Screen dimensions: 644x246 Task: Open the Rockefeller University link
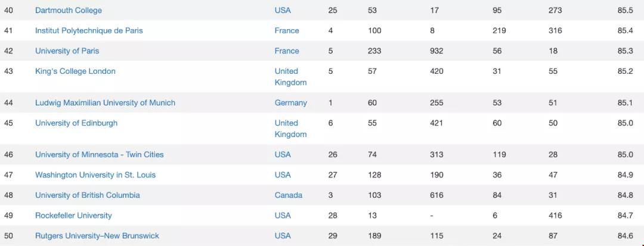pyautogui.click(x=73, y=215)
